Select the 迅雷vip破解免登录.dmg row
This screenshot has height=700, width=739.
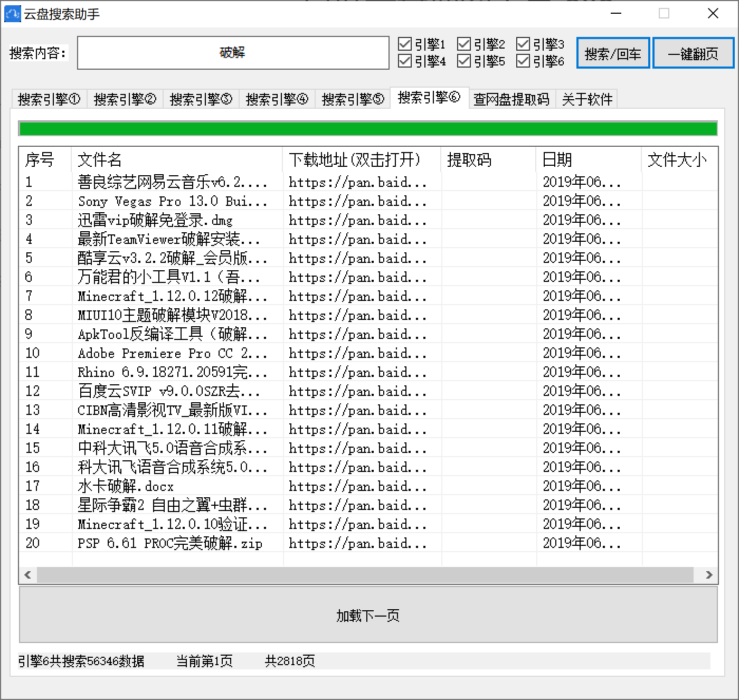155,220
